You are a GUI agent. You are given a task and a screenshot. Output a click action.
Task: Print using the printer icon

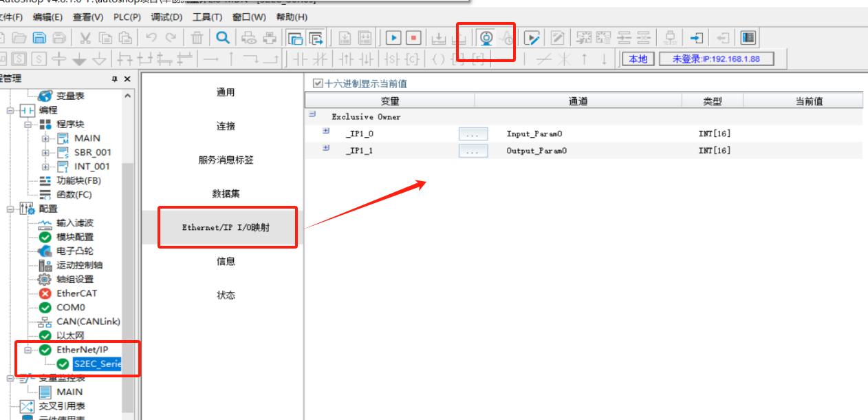point(268,36)
